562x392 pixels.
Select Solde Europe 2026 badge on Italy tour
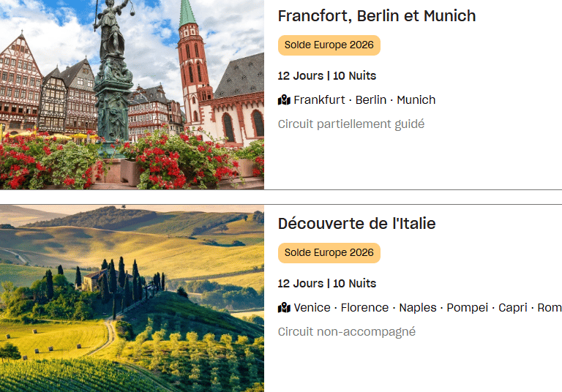[329, 253]
